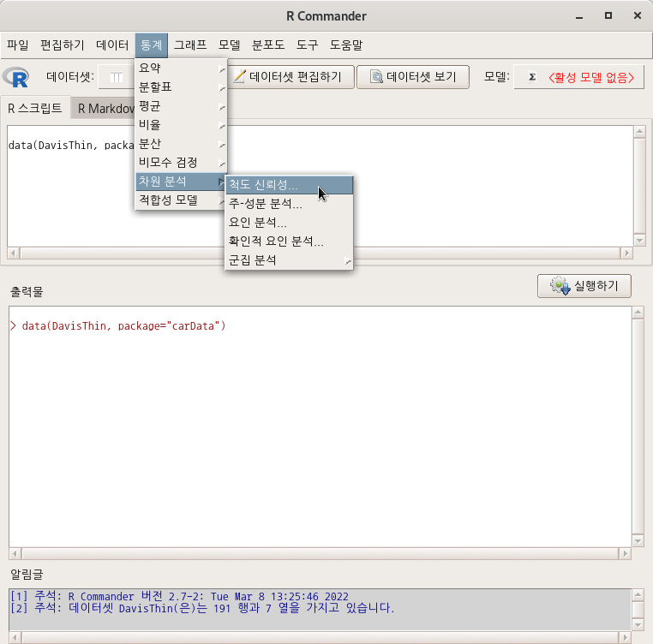This screenshot has height=644, width=653.
Task: Open the 데이터 menu
Action: (112, 45)
